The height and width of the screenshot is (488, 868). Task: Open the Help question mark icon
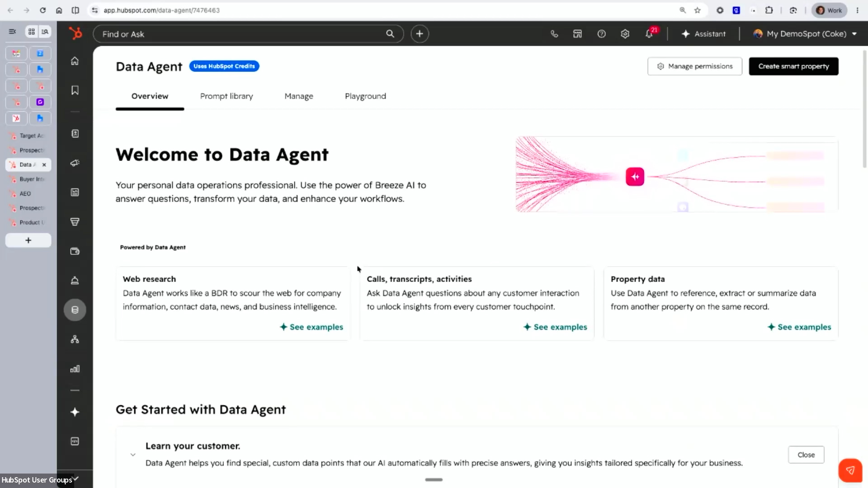pos(601,34)
